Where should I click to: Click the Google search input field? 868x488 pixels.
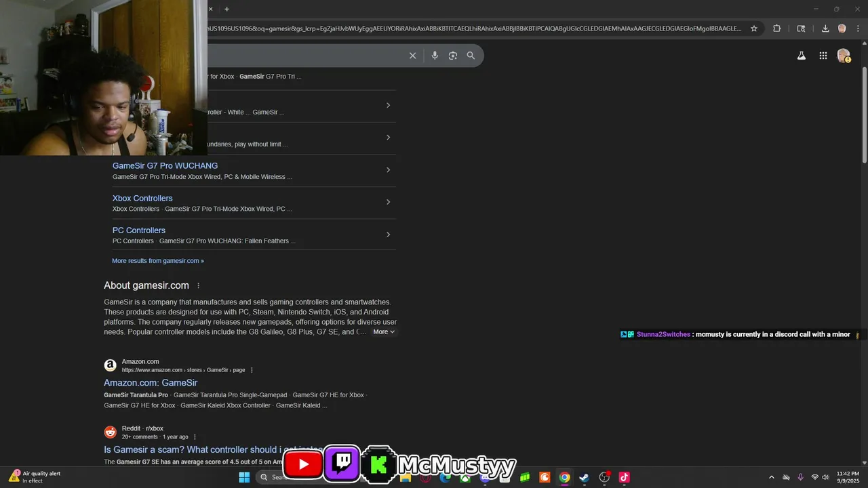[x=305, y=56]
